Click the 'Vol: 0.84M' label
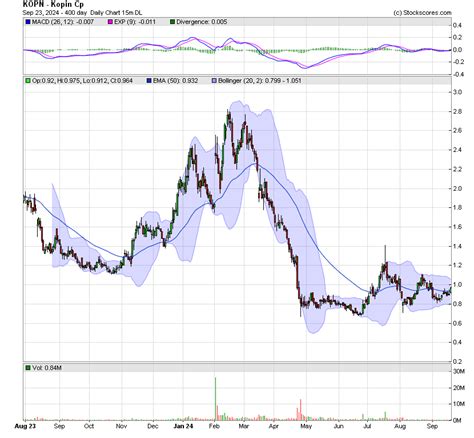 [47, 368]
